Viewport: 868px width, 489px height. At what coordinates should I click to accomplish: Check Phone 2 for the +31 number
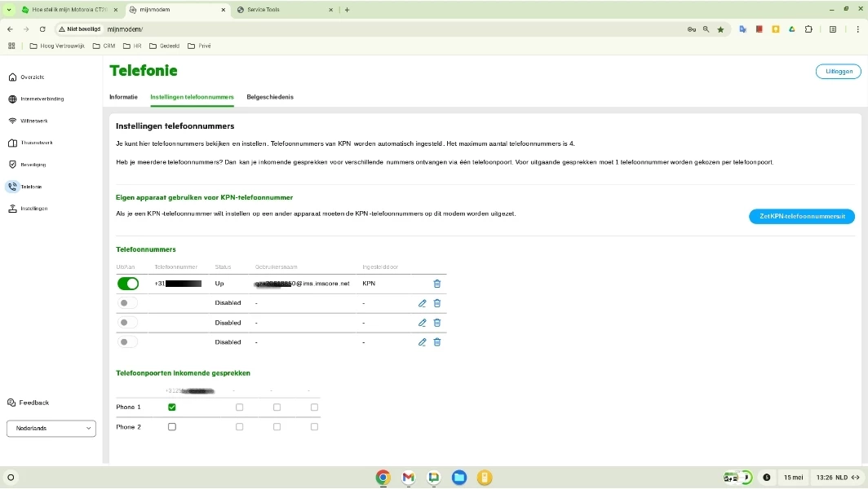pos(171,427)
